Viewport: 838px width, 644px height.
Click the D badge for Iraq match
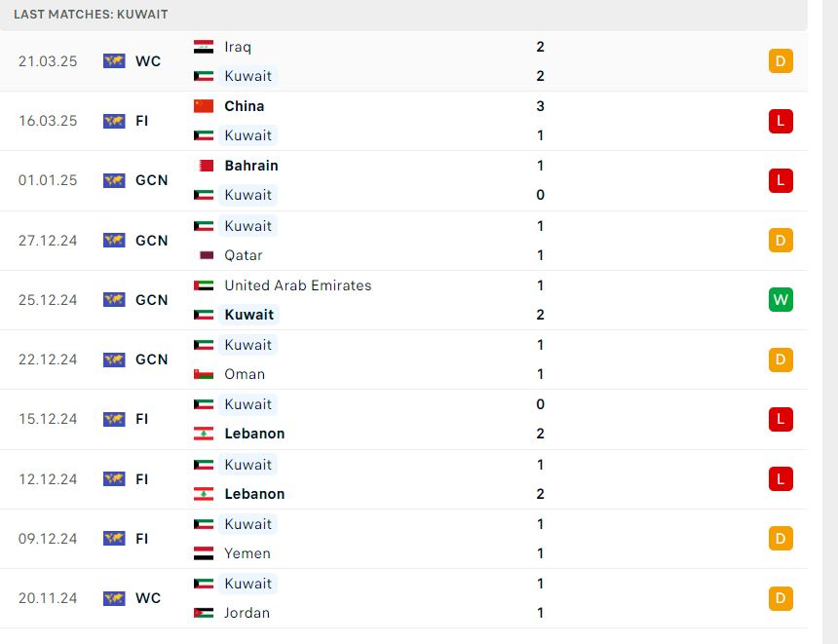(781, 61)
